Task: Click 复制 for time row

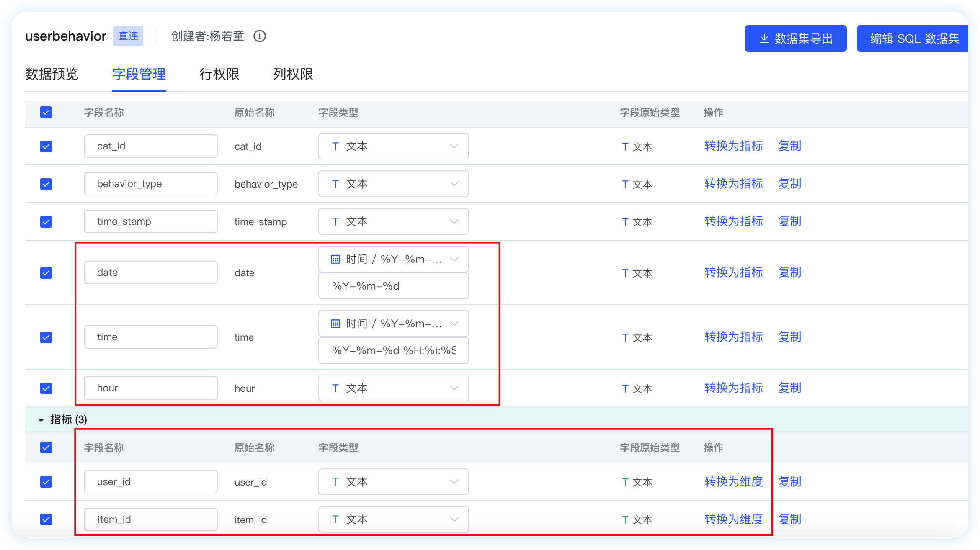Action: pos(790,337)
